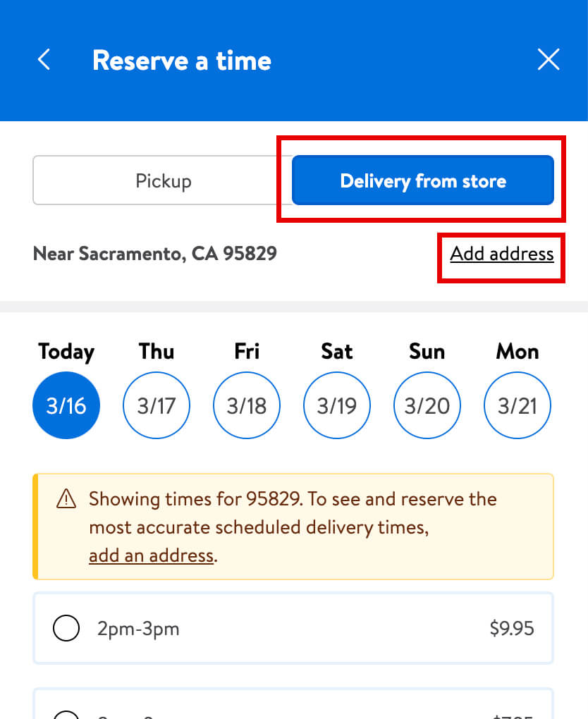Click the 'Showing times for 95829' notice text

(x=293, y=500)
